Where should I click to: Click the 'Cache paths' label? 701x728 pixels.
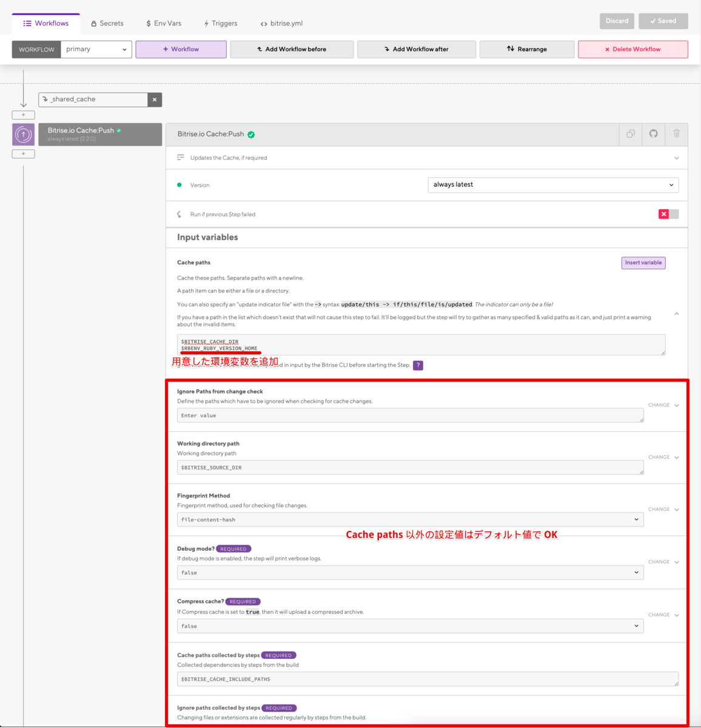pyautogui.click(x=193, y=263)
